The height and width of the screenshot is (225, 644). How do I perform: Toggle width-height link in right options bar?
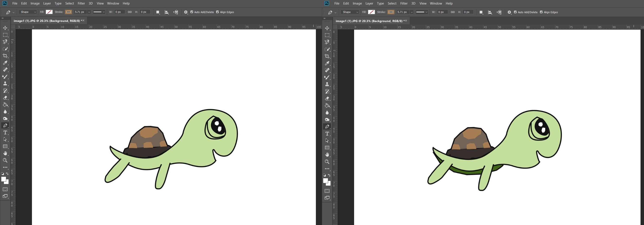(x=453, y=12)
